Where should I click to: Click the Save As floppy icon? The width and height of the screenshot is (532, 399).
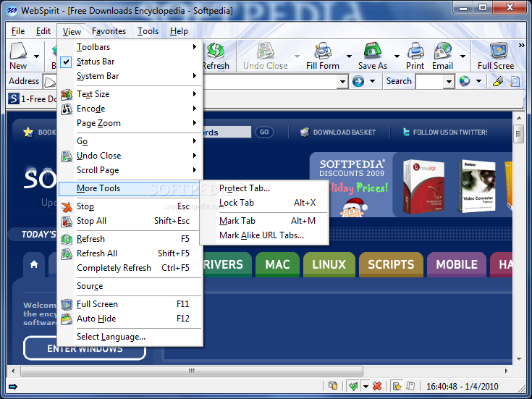click(x=373, y=51)
